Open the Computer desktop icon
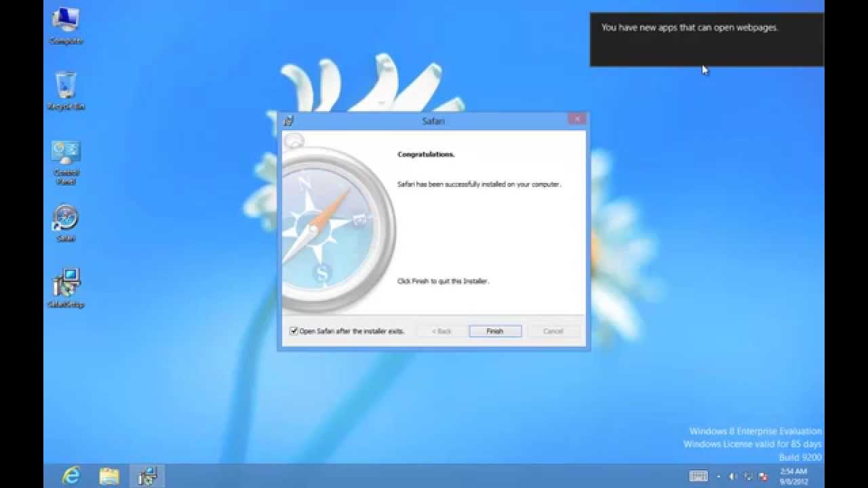The height and width of the screenshot is (488, 868). coord(66,26)
